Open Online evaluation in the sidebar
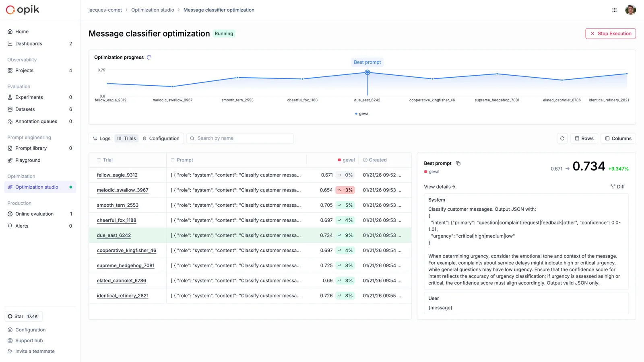The height and width of the screenshot is (362, 644). click(40, 214)
